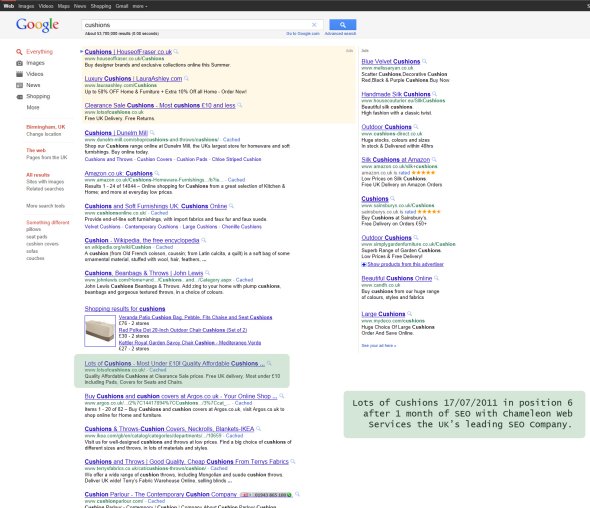Image resolution: width=590 pixels, height=508 pixels.
Task: Click the Videos film icon in sidebar
Action: point(19,74)
